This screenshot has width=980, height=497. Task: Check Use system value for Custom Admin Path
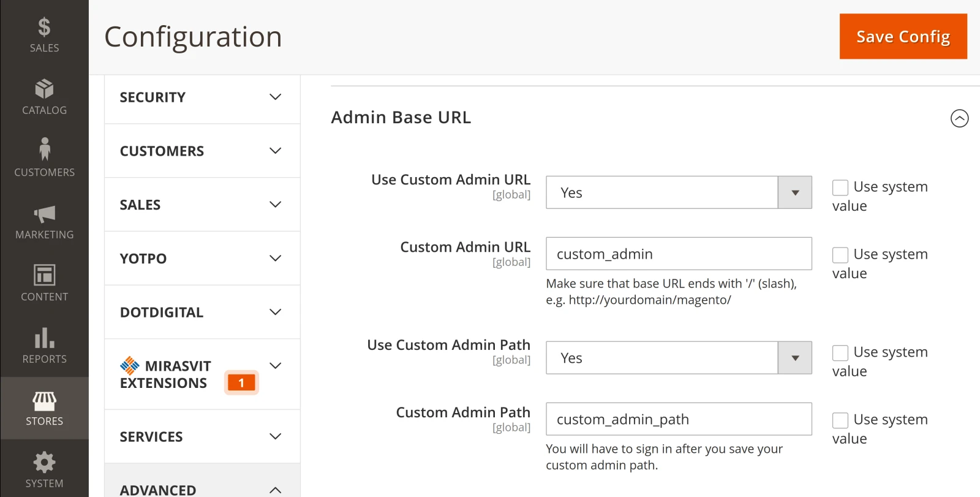[840, 420]
